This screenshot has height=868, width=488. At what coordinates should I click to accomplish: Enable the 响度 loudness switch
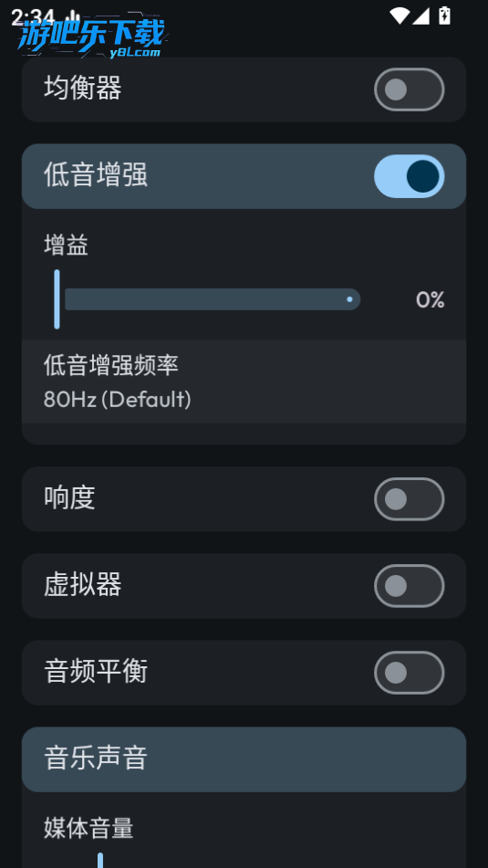click(x=409, y=498)
